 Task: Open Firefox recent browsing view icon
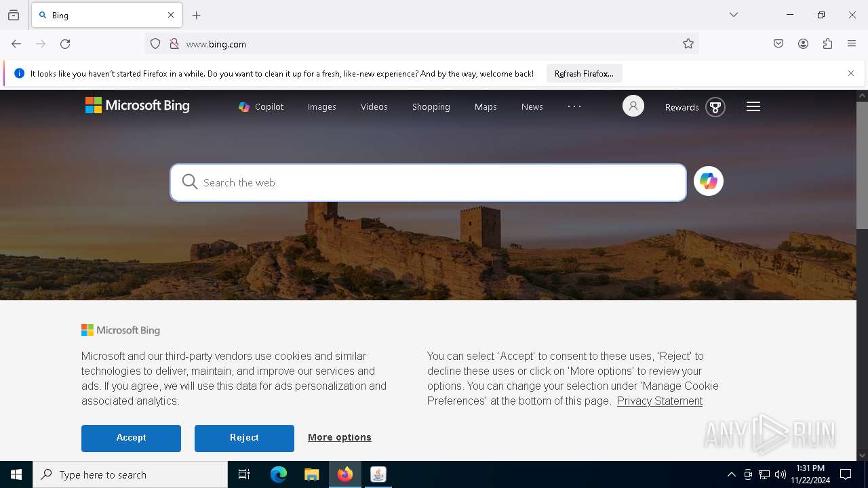[x=14, y=15]
